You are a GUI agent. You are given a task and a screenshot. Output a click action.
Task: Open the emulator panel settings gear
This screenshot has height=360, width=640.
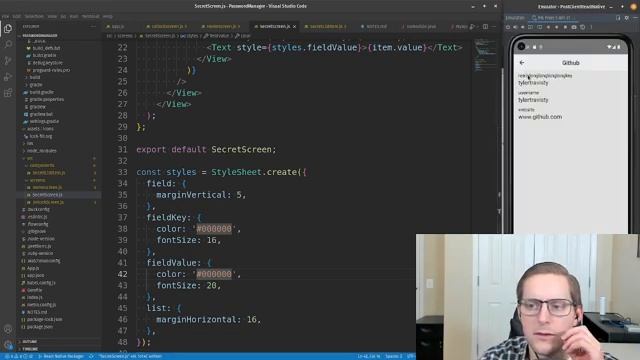pos(627,18)
